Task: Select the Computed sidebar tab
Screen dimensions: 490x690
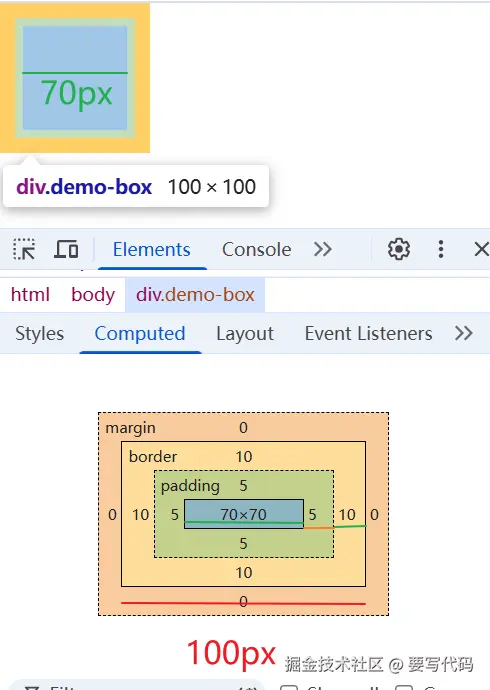Action: coord(140,334)
